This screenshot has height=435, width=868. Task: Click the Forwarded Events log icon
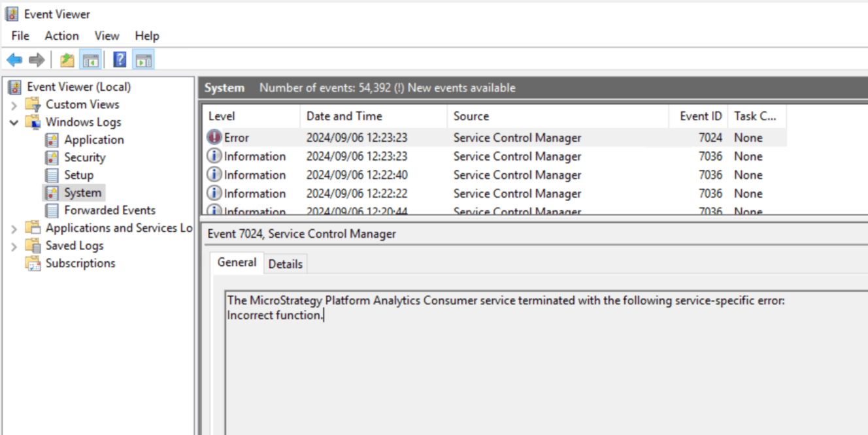pyautogui.click(x=52, y=210)
